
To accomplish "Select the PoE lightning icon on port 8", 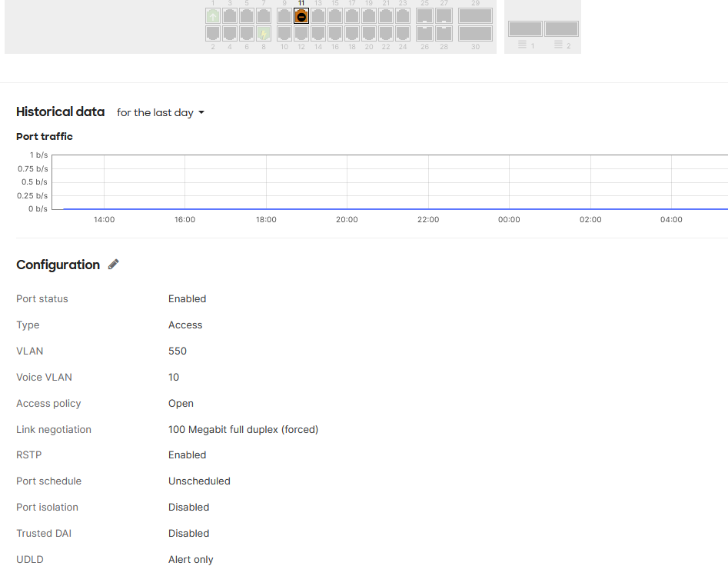I will click(264, 33).
